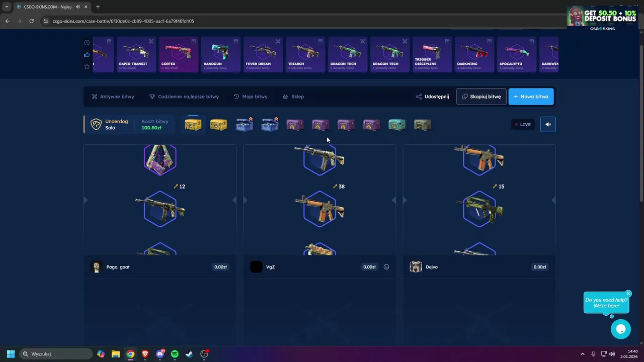Click the LIVE status indicator
The height and width of the screenshot is (362, 644).
[x=523, y=124]
